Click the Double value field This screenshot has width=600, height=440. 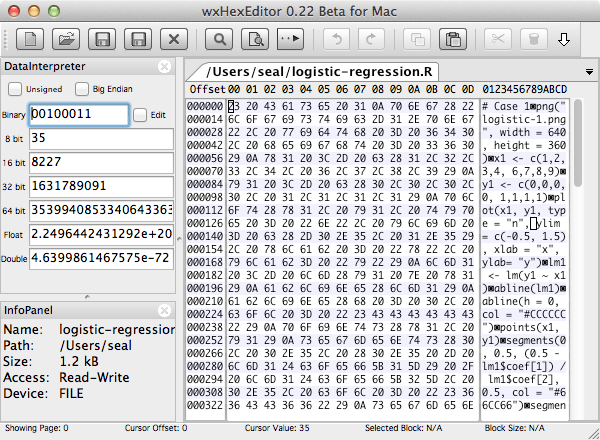(x=101, y=259)
